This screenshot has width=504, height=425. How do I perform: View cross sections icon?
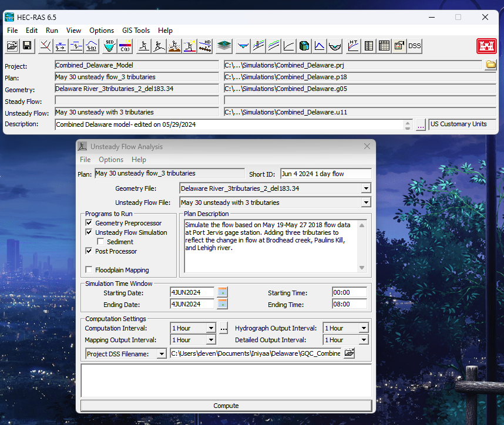[243, 46]
